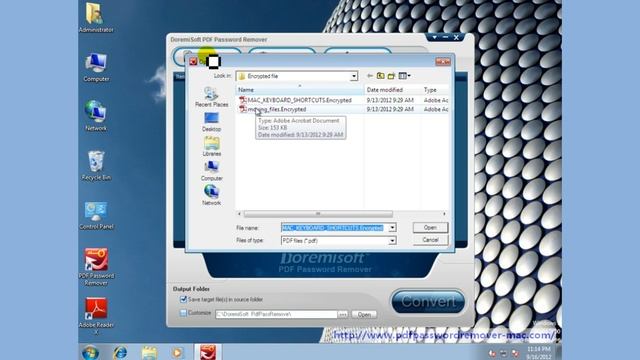
Task: Select the Recycle Bin desktop icon
Action: (x=96, y=165)
